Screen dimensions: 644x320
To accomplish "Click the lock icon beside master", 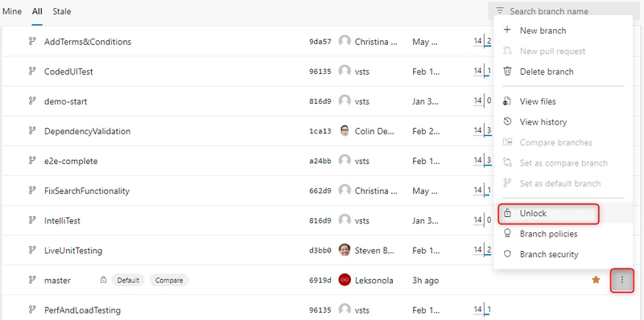I will [104, 281].
